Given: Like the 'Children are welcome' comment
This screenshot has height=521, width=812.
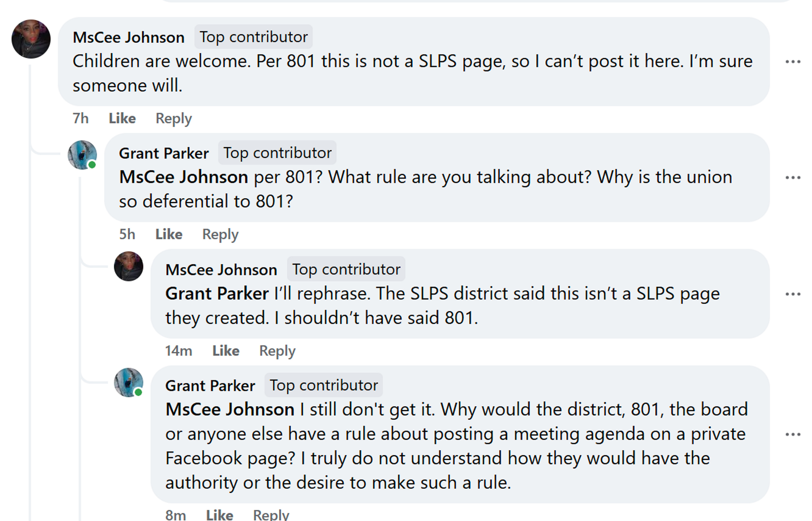Looking at the screenshot, I should tap(122, 118).
